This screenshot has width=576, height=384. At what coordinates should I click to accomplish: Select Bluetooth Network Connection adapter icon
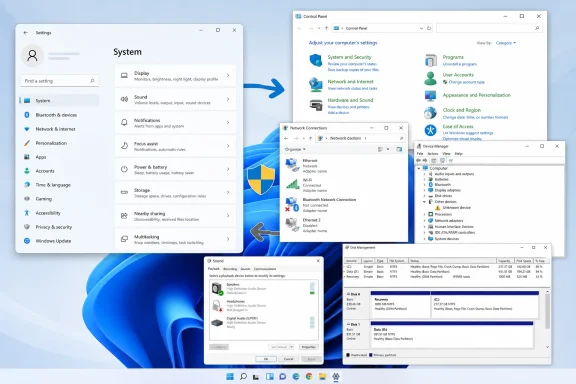(x=292, y=205)
